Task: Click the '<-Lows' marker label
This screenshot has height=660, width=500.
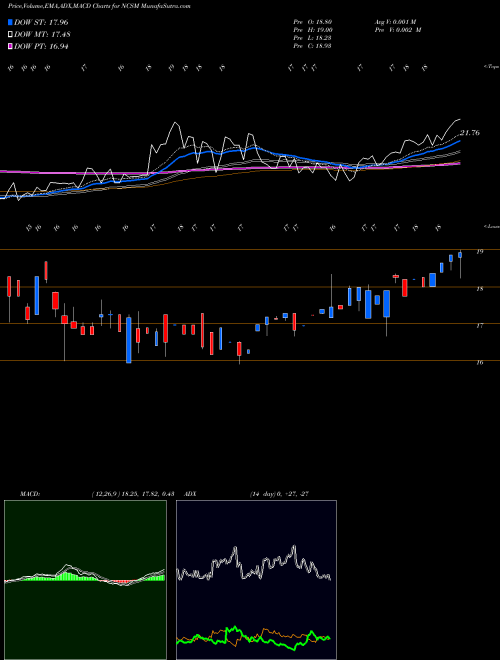Action: tap(491, 226)
